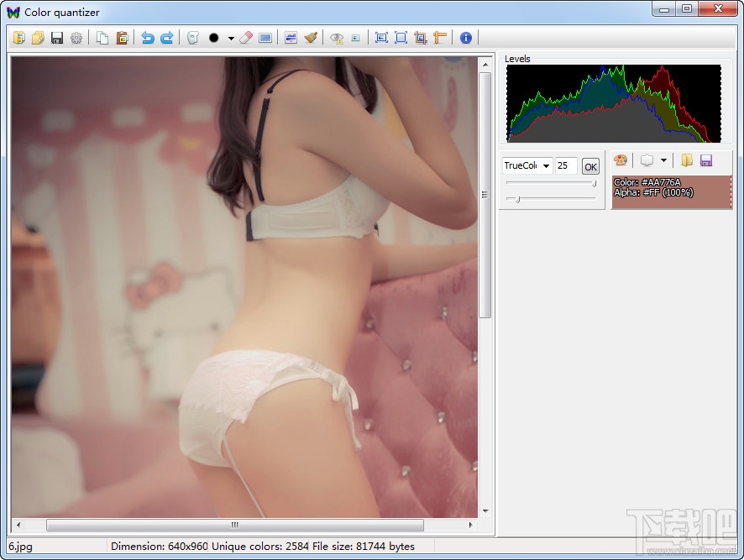Screen dimensions: 744x560
Task: Open the blue info about icon
Action: coord(466,38)
